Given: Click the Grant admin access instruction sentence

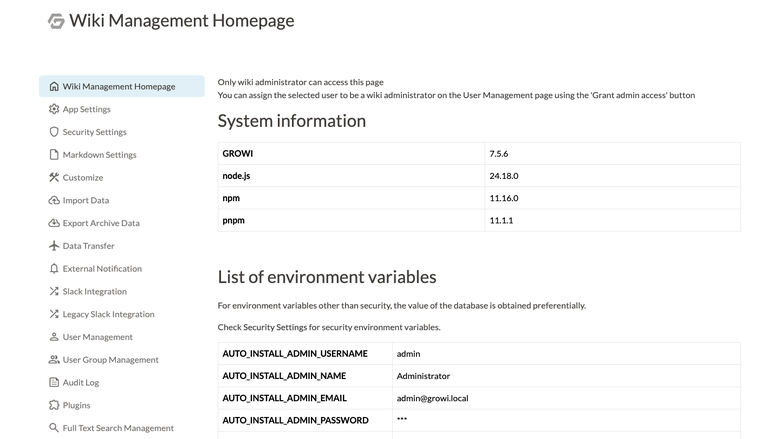Looking at the screenshot, I should point(456,95).
